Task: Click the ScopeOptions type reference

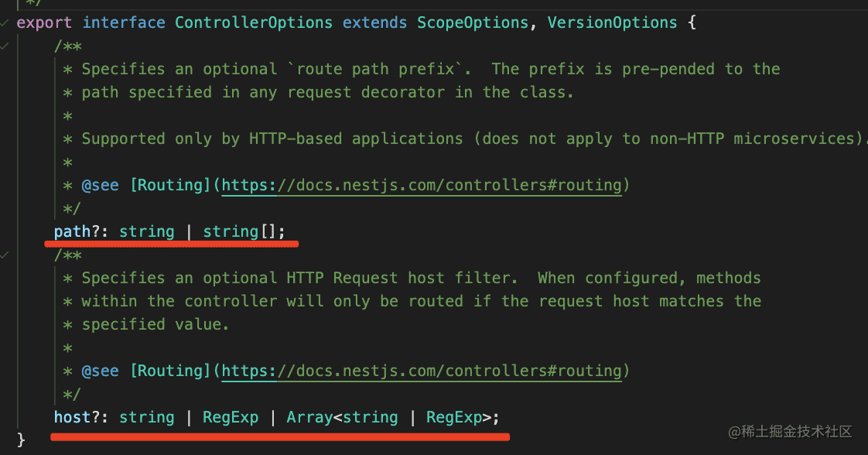Action: tap(473, 22)
